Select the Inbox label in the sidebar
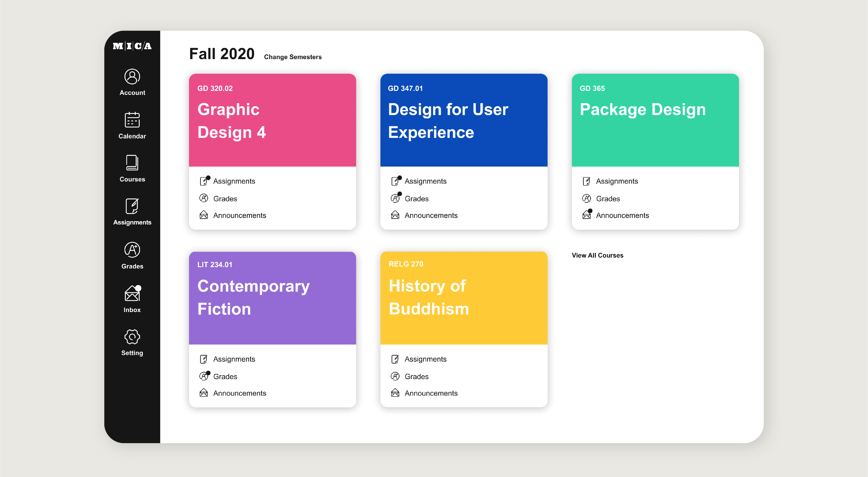The width and height of the screenshot is (868, 477). pyautogui.click(x=132, y=310)
